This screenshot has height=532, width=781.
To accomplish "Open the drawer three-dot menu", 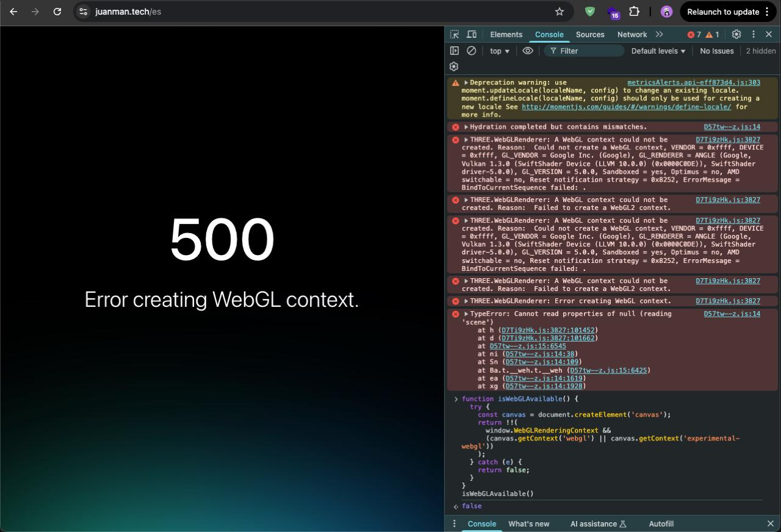I will tap(454, 523).
